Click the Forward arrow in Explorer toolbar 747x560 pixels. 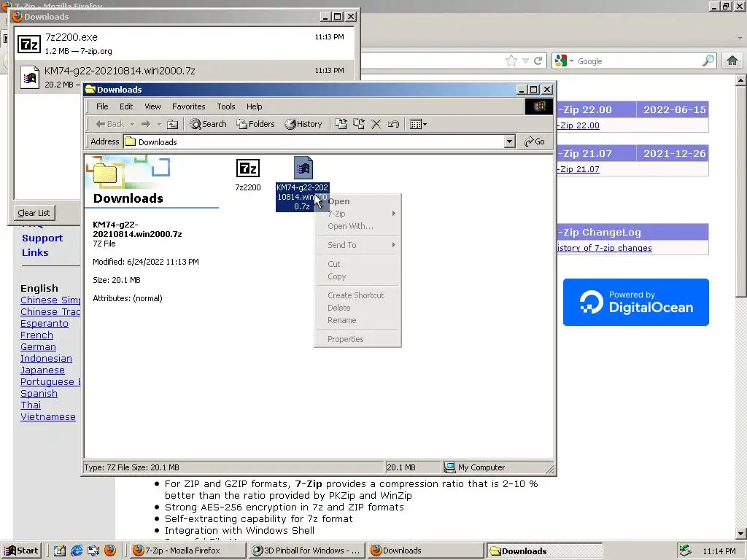pyautogui.click(x=146, y=124)
